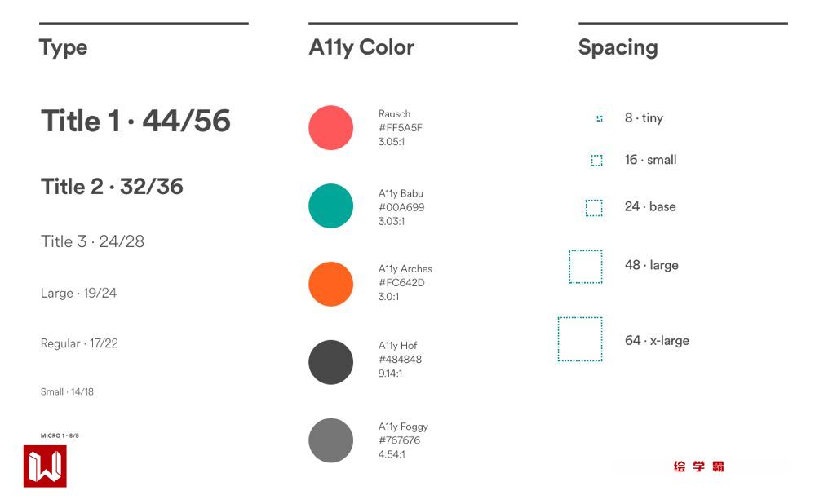Click the red Chinese watermark text
This screenshot has width=815, height=504.
pos(699,466)
